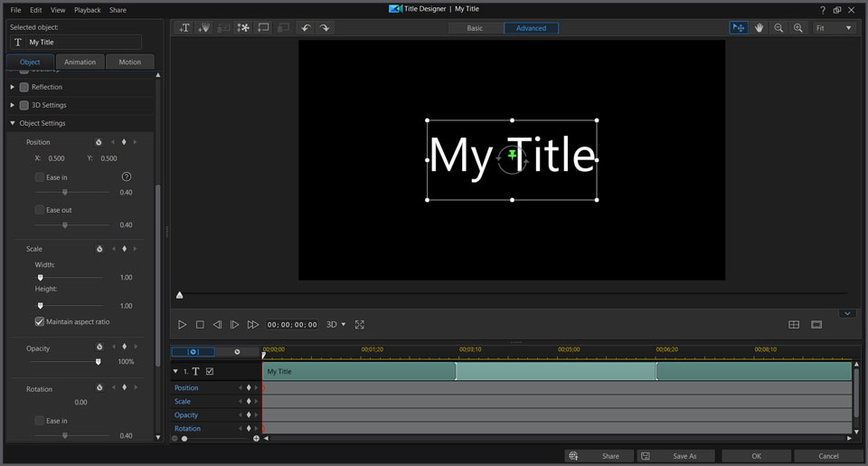The height and width of the screenshot is (466, 868).
Task: Switch to the Animation tab
Action: point(80,62)
